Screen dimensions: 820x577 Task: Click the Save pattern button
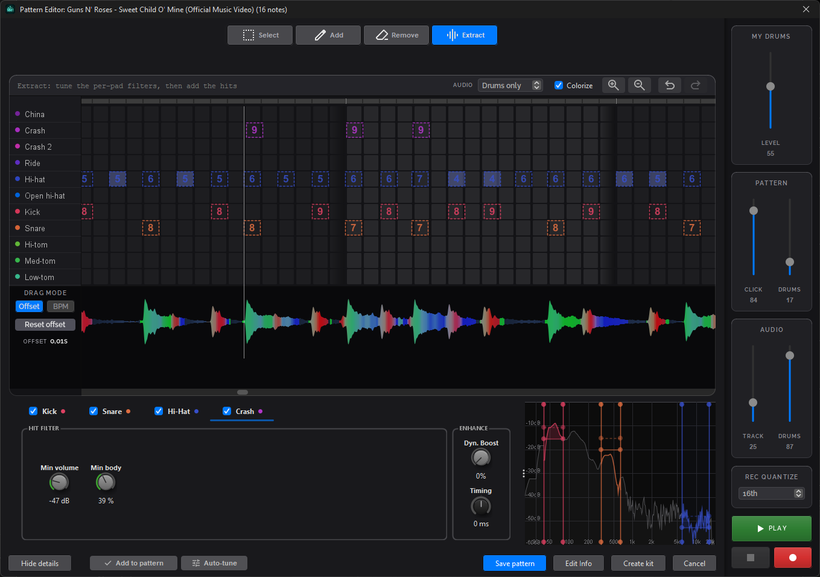click(x=515, y=563)
